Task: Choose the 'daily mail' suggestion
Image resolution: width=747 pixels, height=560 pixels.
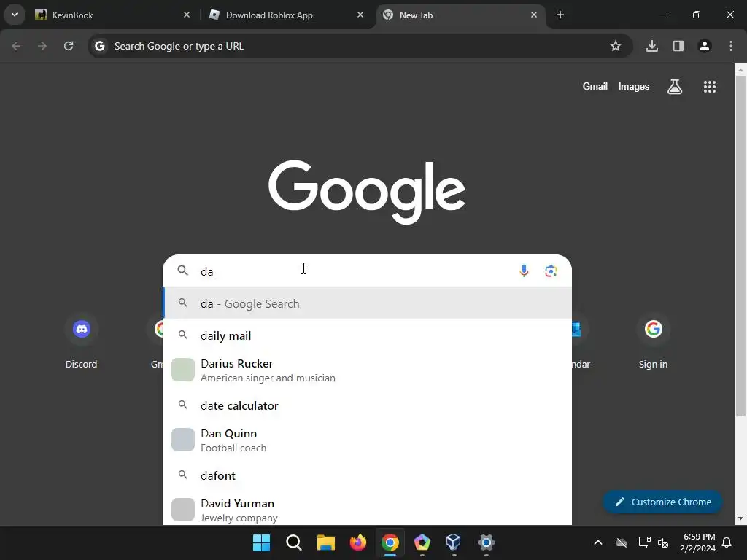Action: [368, 335]
